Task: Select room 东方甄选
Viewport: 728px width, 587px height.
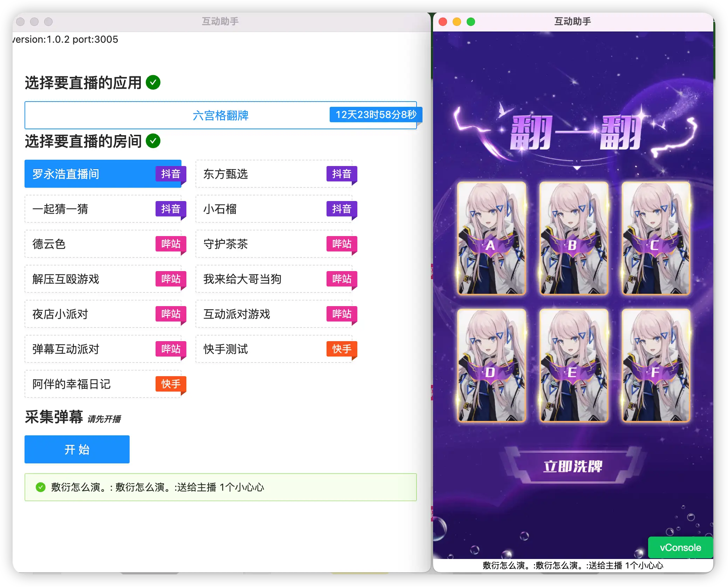Action: [x=274, y=174]
